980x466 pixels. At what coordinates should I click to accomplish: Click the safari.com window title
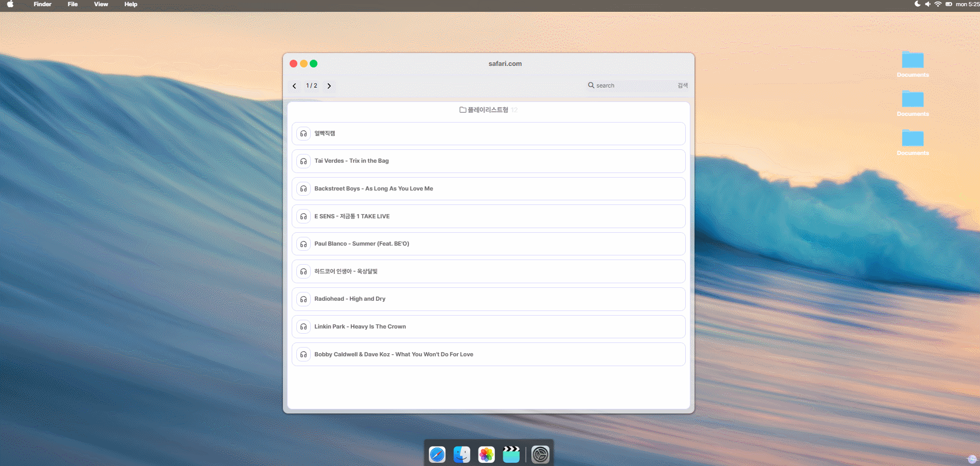tap(505, 64)
